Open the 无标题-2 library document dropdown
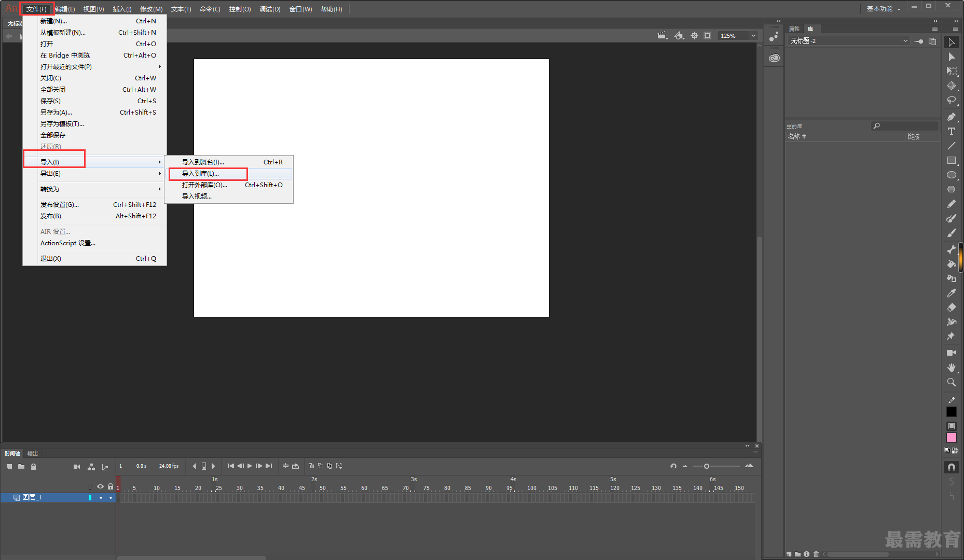The height and width of the screenshot is (560, 964). click(849, 41)
